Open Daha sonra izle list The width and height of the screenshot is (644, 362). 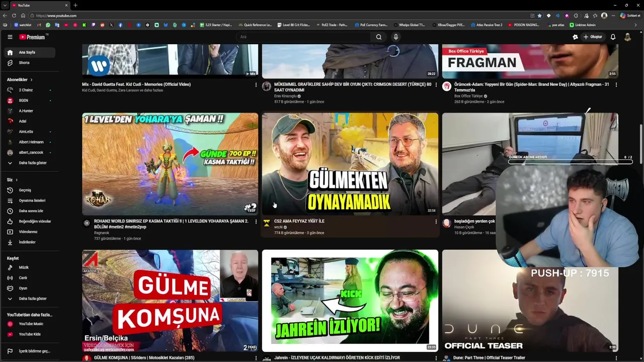click(x=30, y=211)
